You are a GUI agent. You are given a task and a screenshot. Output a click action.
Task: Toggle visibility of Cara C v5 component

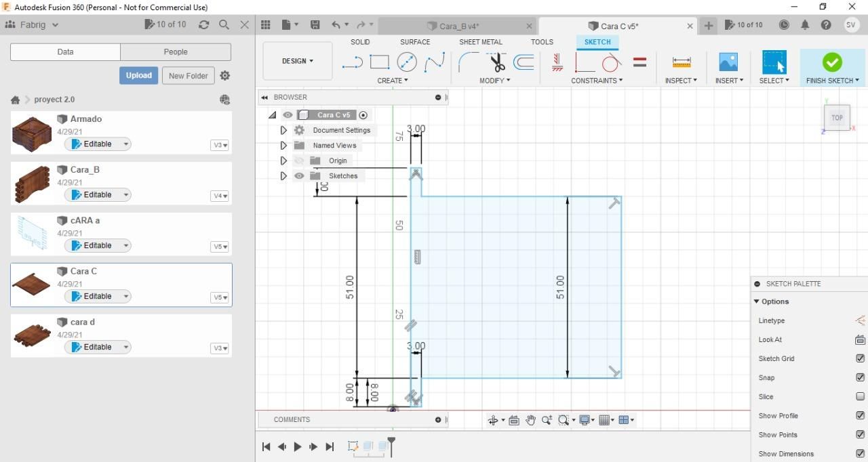pyautogui.click(x=288, y=115)
